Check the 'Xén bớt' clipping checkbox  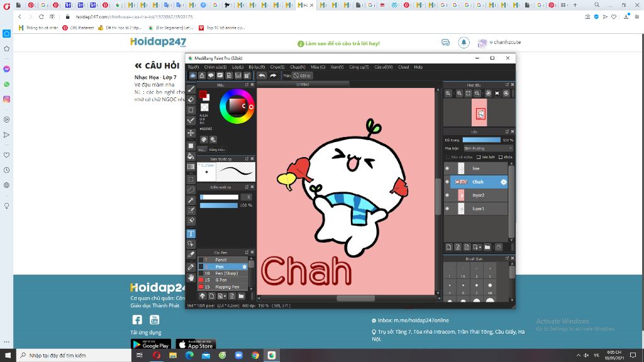tap(479, 157)
